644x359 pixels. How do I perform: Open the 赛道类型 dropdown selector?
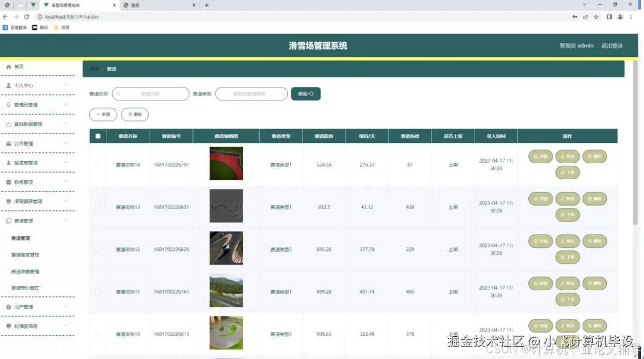pyautogui.click(x=252, y=94)
